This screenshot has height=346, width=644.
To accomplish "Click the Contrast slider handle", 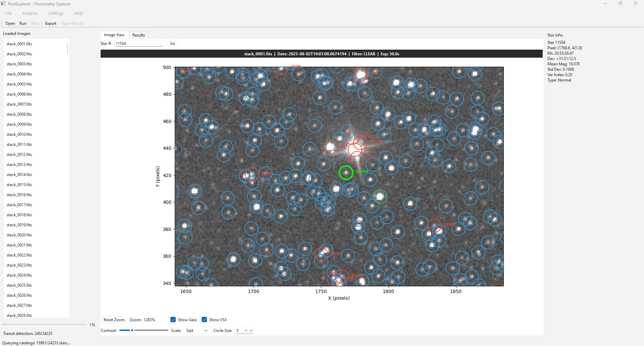I will (x=132, y=331).
